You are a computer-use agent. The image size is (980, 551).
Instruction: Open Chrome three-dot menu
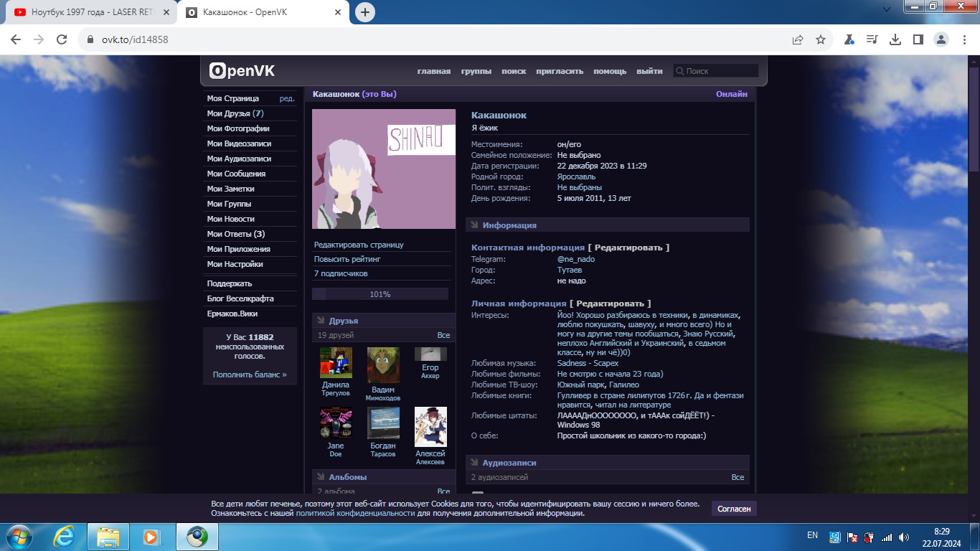coord(963,39)
